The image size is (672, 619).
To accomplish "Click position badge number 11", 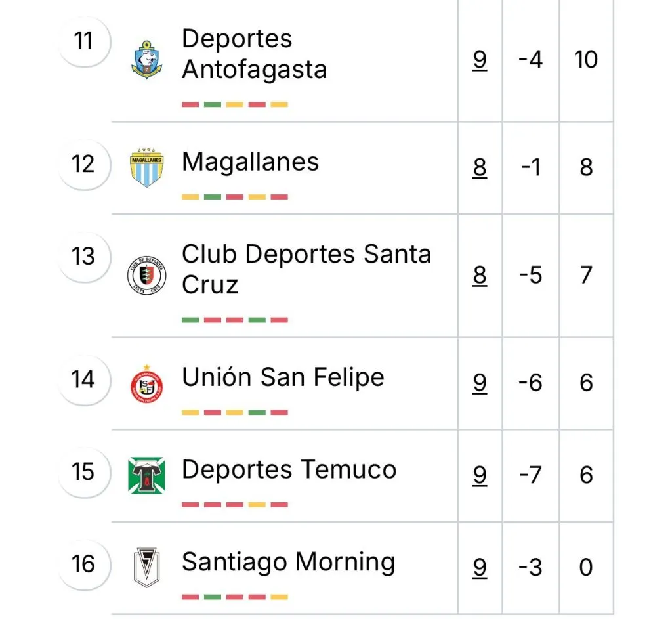I will [83, 41].
